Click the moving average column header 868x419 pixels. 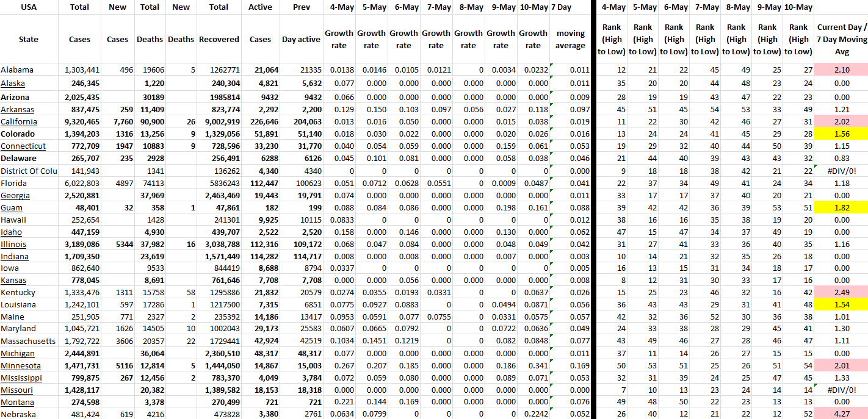[570, 39]
